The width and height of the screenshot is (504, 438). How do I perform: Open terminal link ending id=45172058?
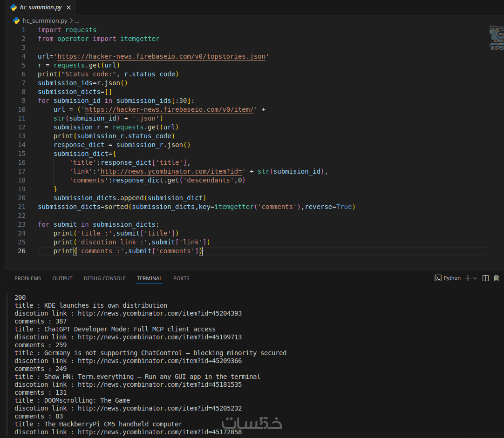160,432
